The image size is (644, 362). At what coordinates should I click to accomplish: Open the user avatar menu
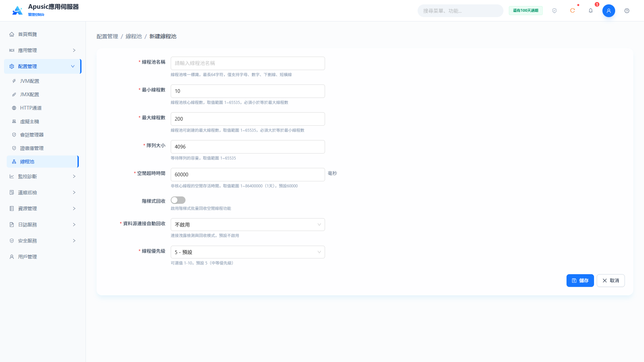609,11
